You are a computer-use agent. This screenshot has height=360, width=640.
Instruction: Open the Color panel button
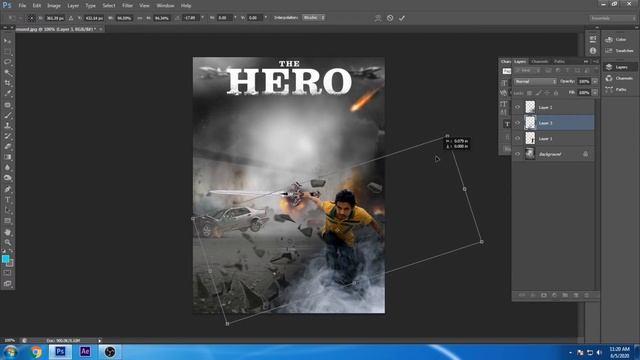620,40
